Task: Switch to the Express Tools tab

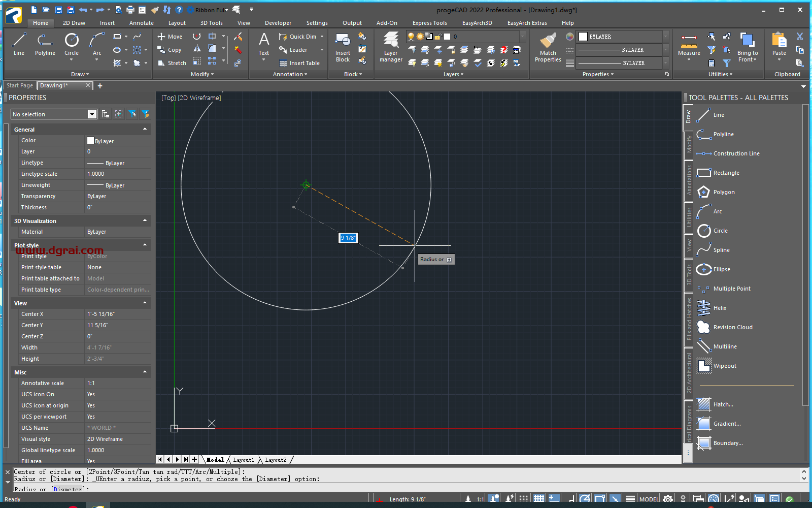Action: [429, 23]
